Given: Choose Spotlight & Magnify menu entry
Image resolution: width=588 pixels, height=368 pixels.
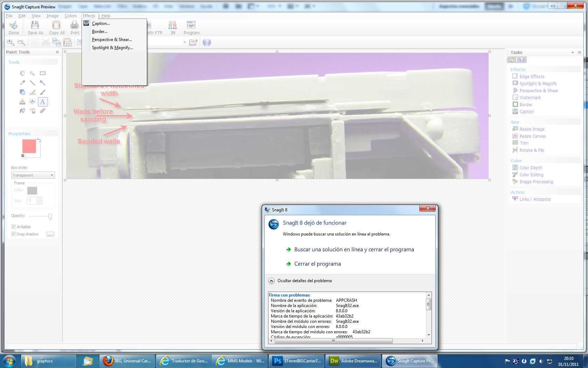Looking at the screenshot, I should [x=112, y=48].
